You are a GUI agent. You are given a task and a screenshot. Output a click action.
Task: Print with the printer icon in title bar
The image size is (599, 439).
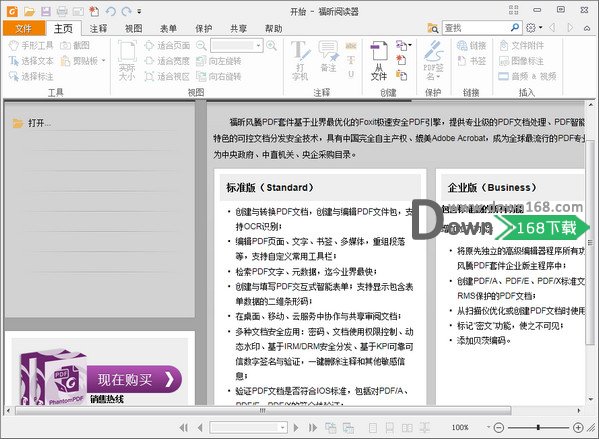[62, 11]
